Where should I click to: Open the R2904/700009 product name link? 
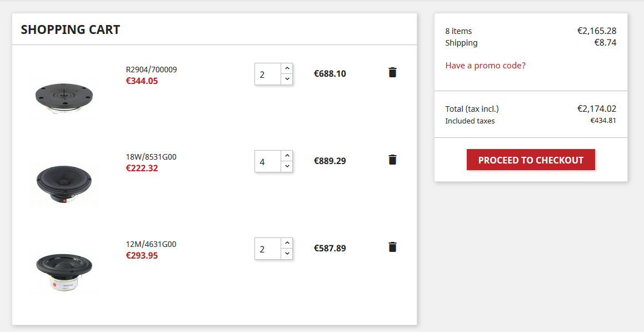pos(151,70)
